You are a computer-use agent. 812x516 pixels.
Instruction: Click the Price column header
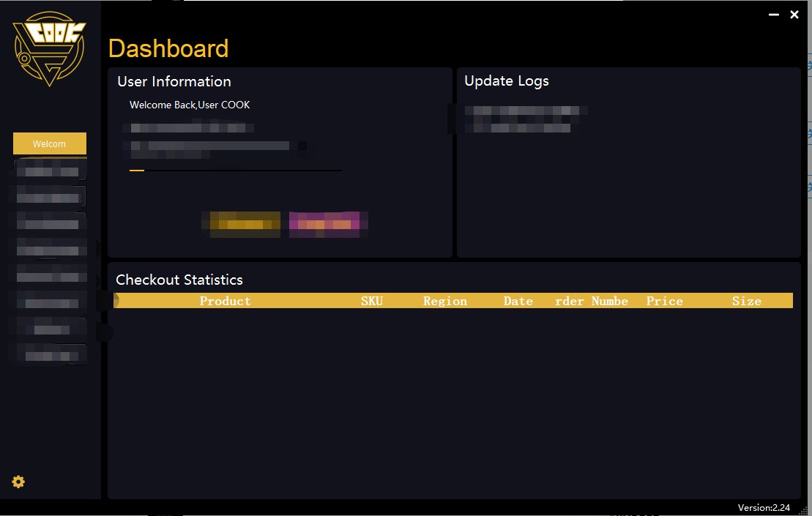pos(664,301)
